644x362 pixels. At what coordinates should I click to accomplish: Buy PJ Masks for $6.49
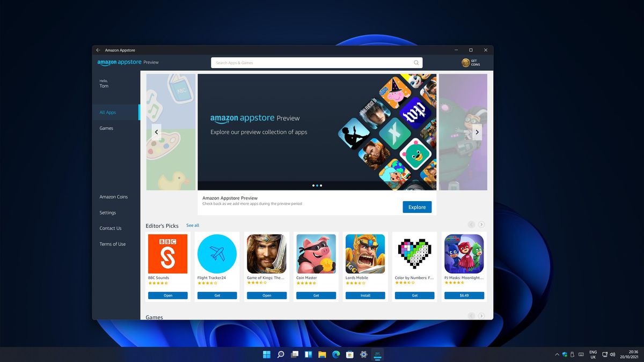point(464,295)
